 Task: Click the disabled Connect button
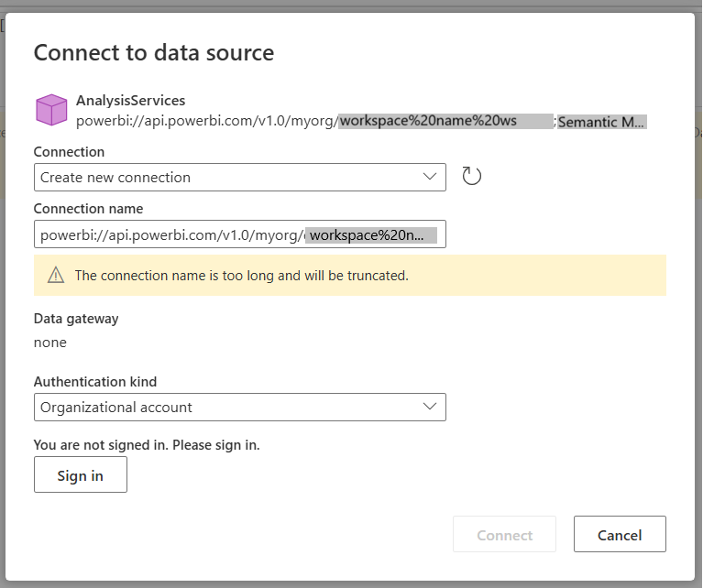(504, 534)
